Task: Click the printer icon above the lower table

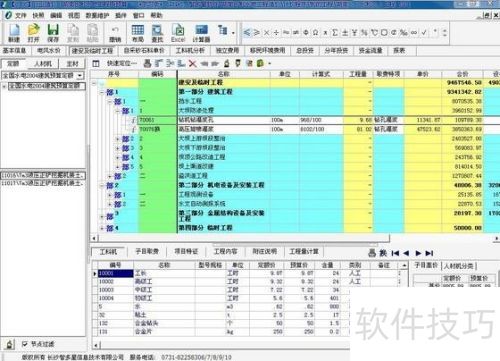Action: tap(372, 253)
